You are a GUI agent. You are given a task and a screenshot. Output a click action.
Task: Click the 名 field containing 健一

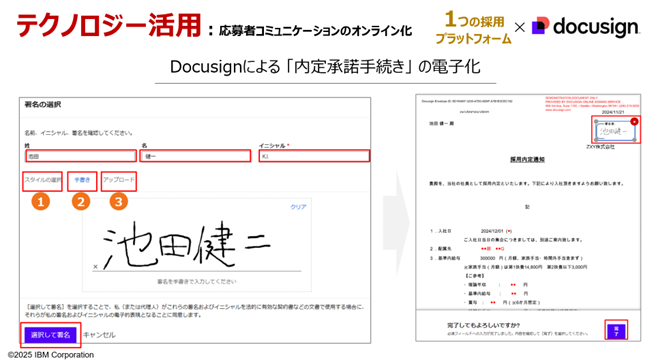click(195, 156)
